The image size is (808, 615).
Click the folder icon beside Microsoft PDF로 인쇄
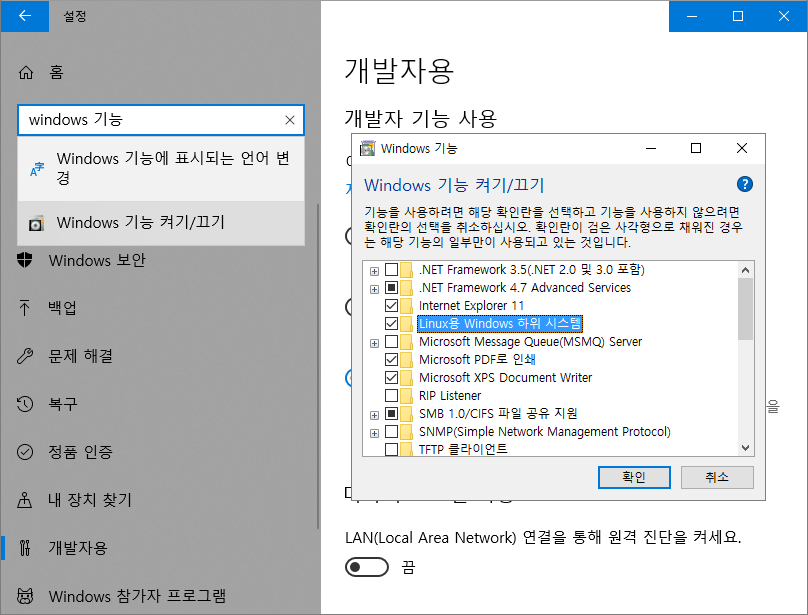click(407, 360)
